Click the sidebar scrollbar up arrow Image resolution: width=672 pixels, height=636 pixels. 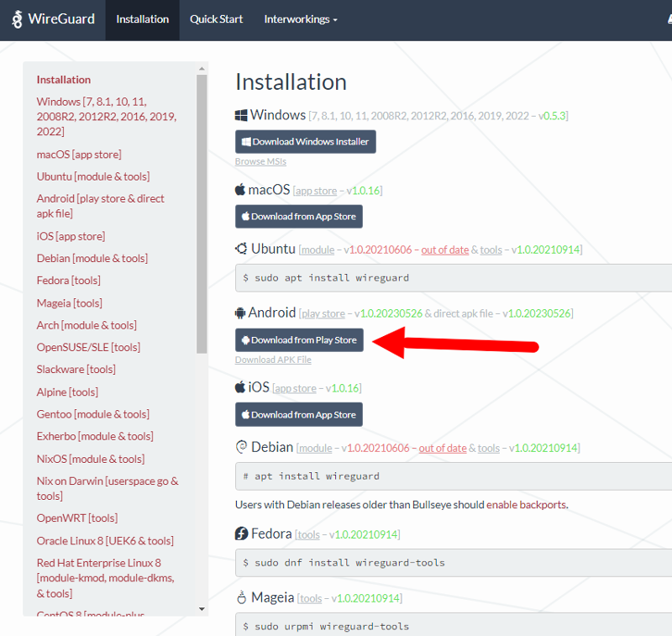(202, 68)
